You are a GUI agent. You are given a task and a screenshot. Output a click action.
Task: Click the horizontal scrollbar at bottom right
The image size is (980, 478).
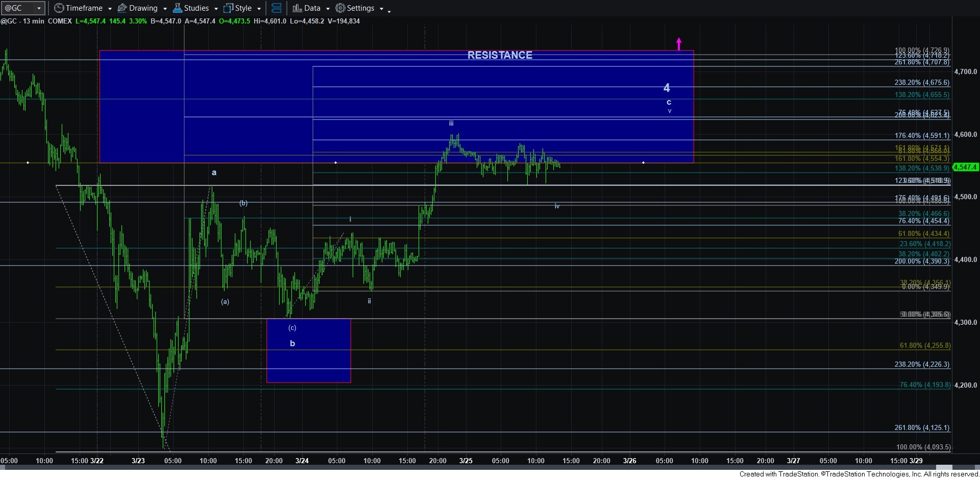[944, 467]
